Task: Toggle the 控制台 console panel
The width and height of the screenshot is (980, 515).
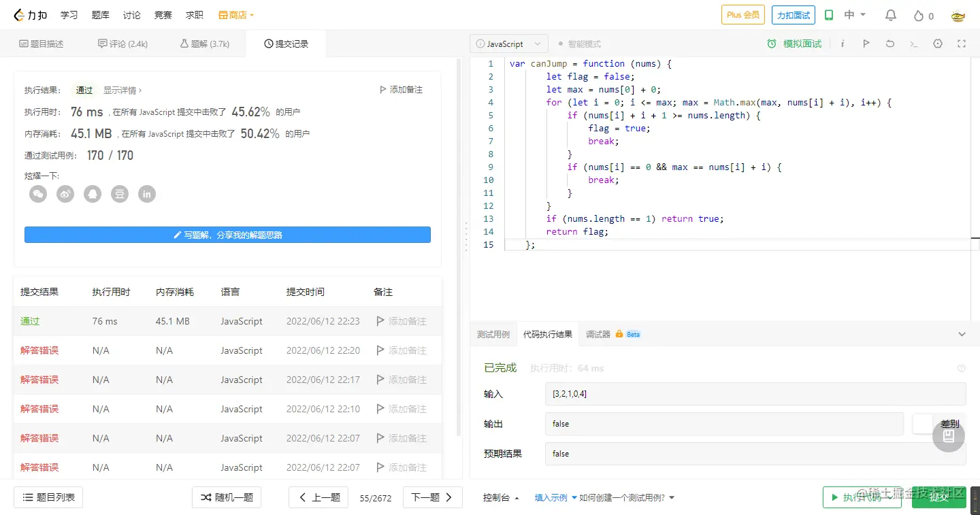Action: (501, 497)
